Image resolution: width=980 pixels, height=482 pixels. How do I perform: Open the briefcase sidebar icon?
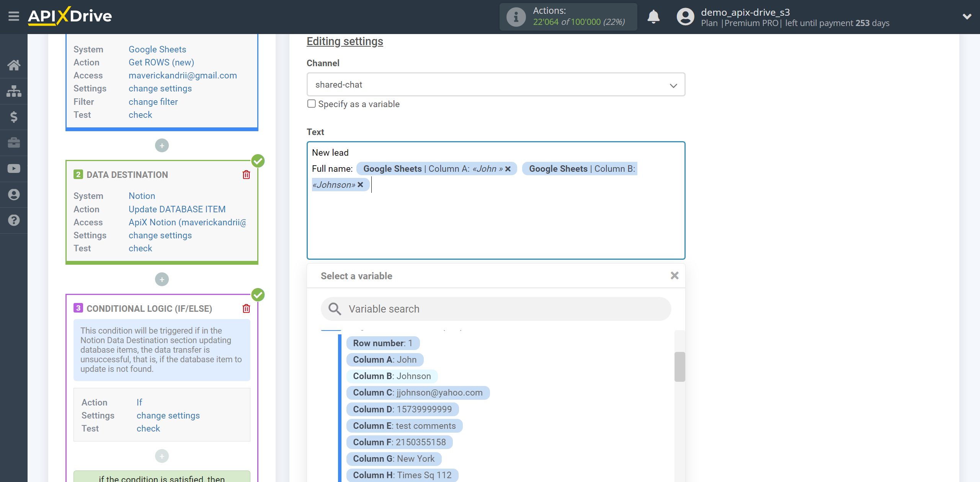click(14, 143)
